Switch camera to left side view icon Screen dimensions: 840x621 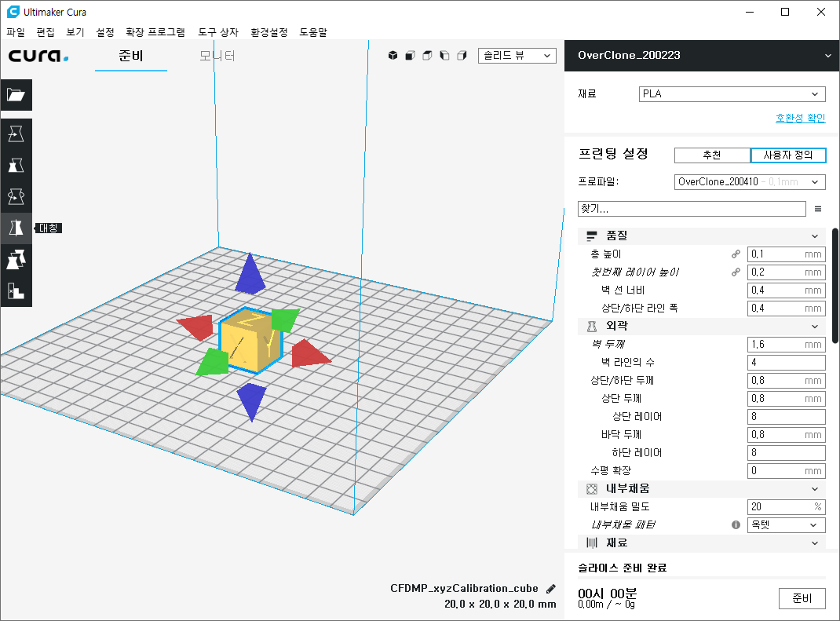click(x=444, y=55)
